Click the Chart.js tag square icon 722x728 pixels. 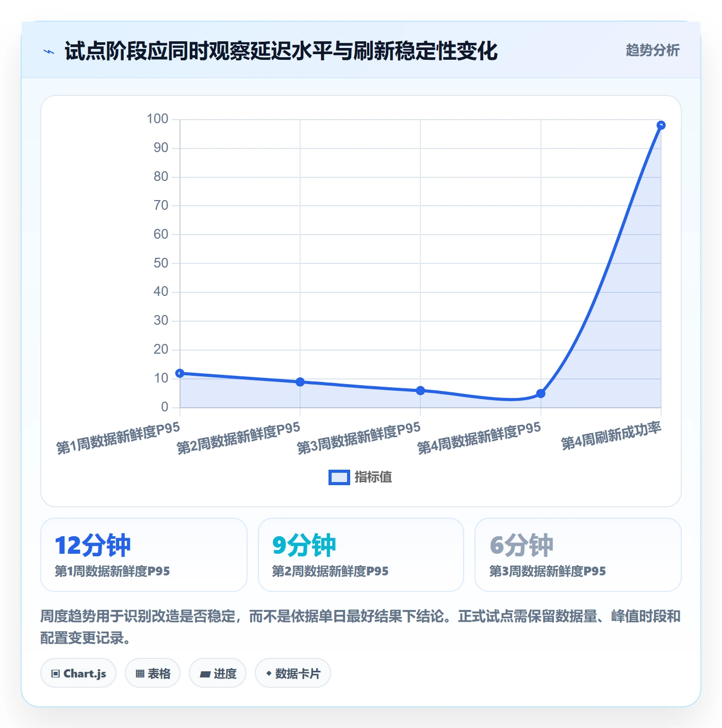coord(56,674)
